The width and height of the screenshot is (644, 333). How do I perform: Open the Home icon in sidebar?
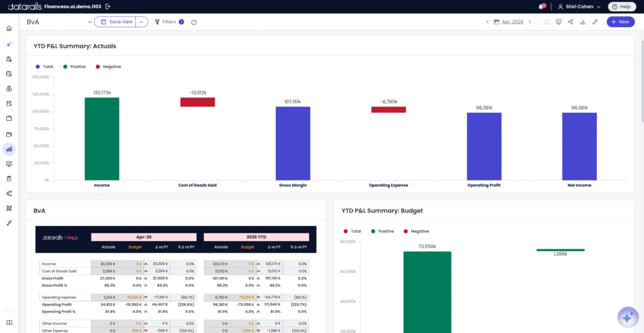tap(9, 28)
